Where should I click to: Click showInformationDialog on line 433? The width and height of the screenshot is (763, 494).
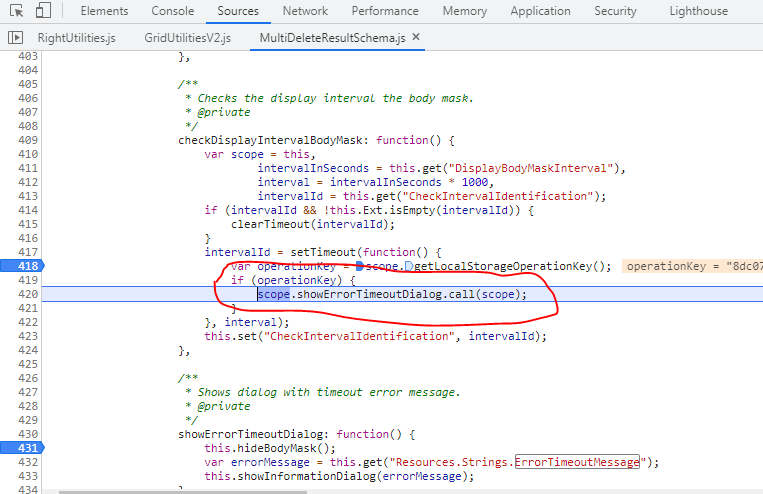[x=307, y=476]
